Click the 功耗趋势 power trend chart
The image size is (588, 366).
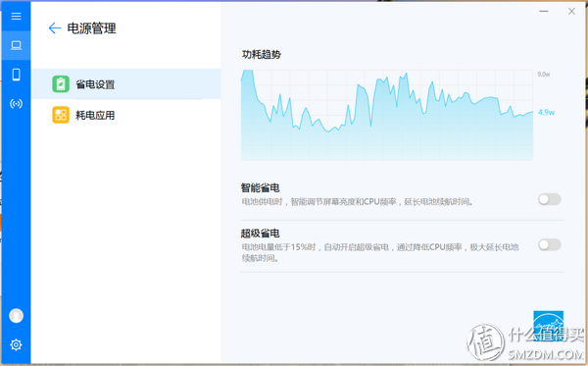coord(387,115)
